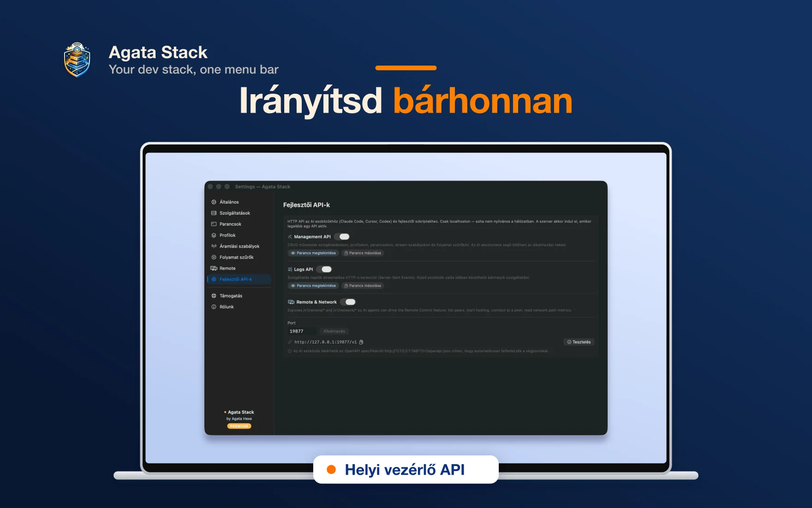This screenshot has width=812, height=508.
Task: Click the "Fejlesztői API-k" page heading
Action: [x=306, y=205]
